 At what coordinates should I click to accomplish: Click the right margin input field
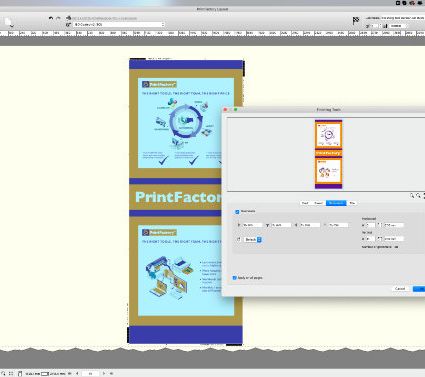pyautogui.click(x=310, y=225)
